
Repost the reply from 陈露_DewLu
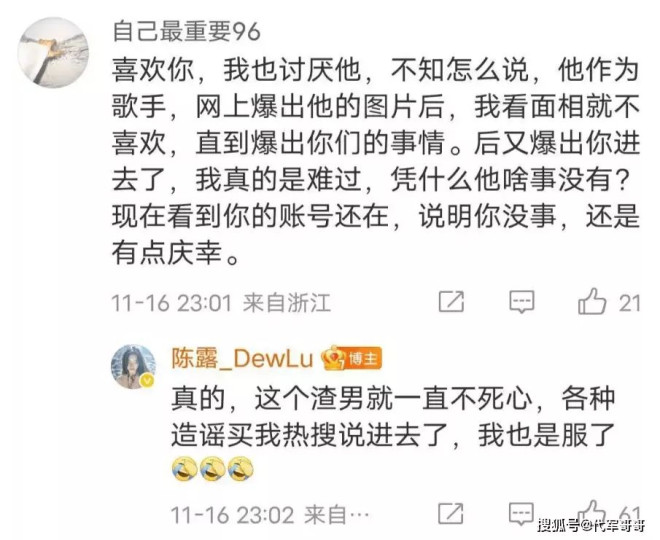click(x=451, y=513)
